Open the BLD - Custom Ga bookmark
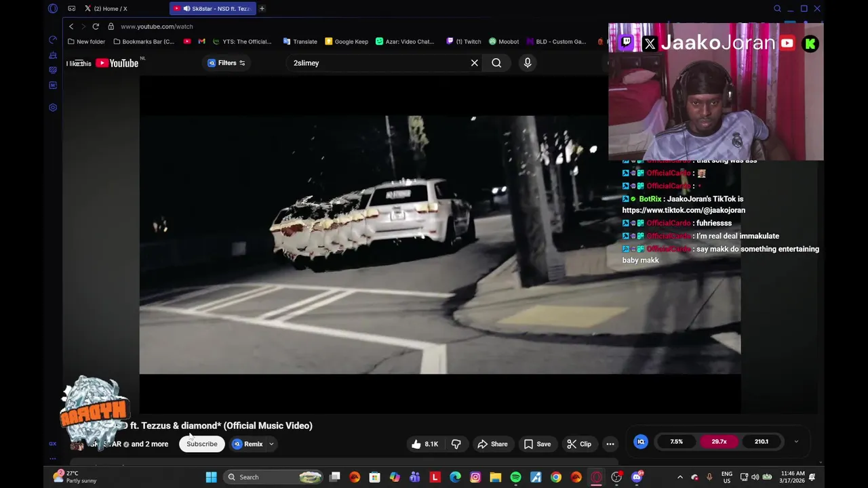The height and width of the screenshot is (488, 868). [556, 41]
